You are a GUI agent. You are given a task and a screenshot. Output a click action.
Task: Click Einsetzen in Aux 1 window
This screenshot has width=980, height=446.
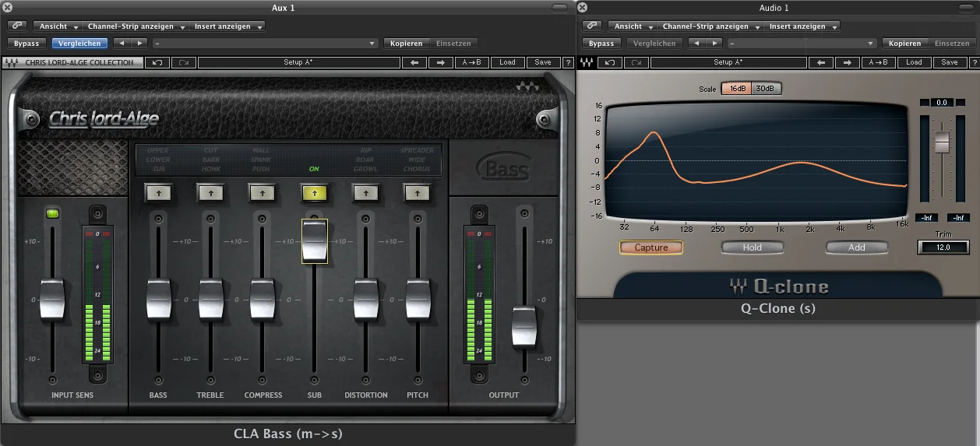(x=453, y=44)
